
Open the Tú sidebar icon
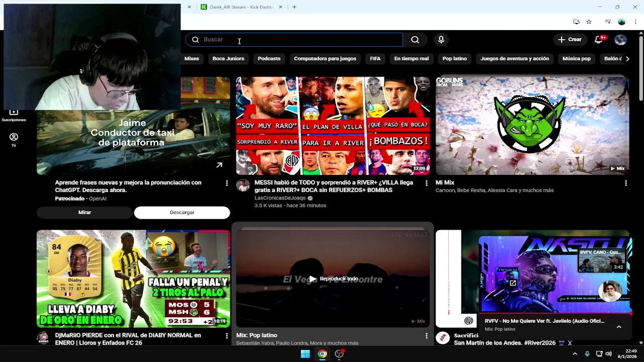coord(14,140)
